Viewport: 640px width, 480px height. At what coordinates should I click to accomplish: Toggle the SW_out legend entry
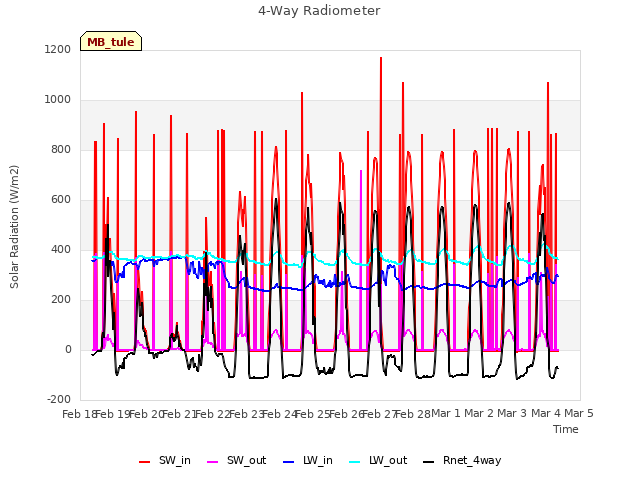tap(237, 460)
